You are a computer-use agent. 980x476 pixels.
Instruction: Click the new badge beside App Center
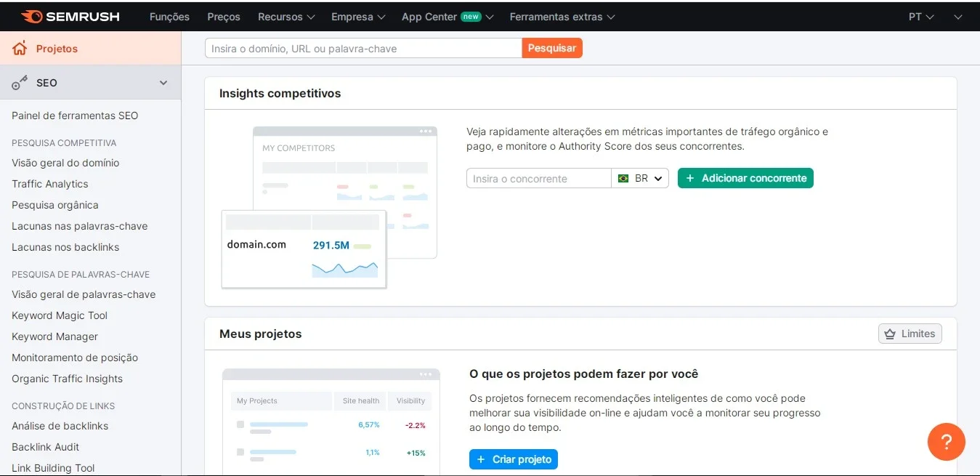point(471,17)
